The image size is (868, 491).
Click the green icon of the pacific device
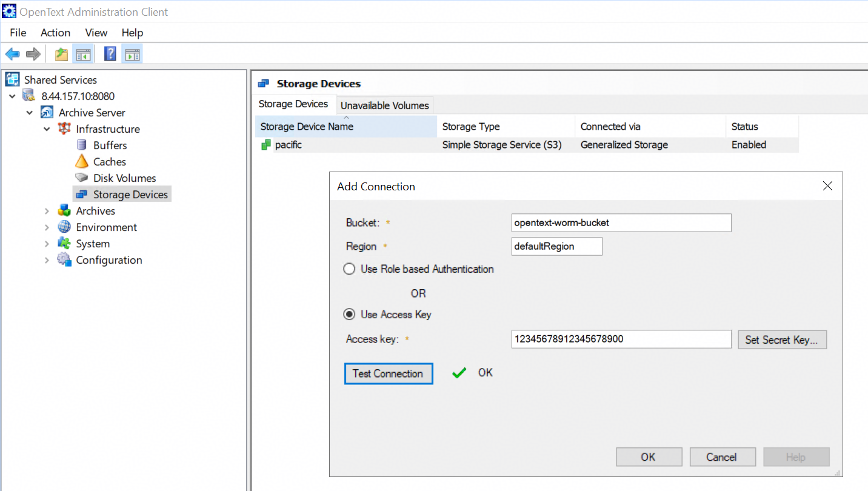[x=266, y=145]
